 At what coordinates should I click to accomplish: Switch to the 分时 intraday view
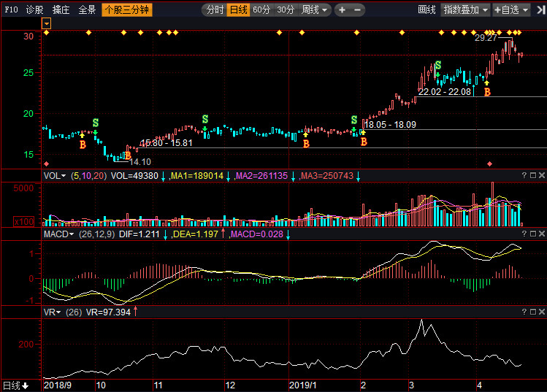(214, 10)
